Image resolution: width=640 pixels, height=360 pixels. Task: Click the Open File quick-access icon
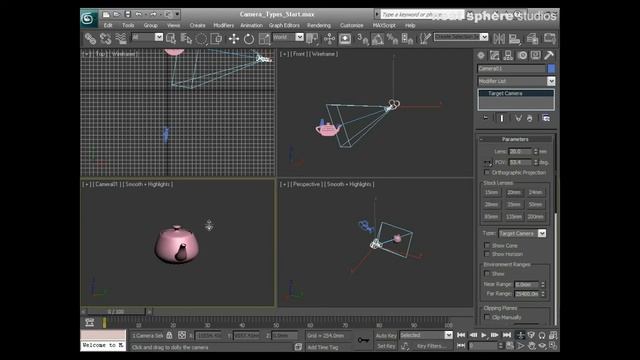(117, 14)
